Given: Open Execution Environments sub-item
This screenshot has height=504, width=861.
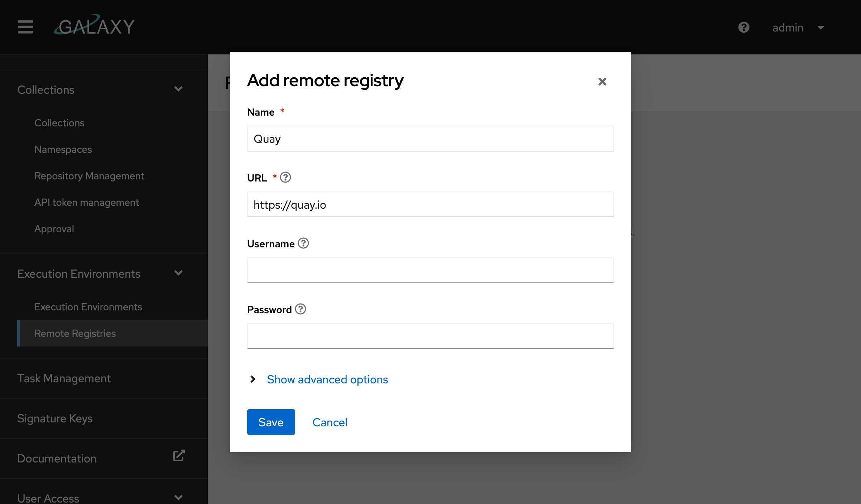Looking at the screenshot, I should click(88, 307).
